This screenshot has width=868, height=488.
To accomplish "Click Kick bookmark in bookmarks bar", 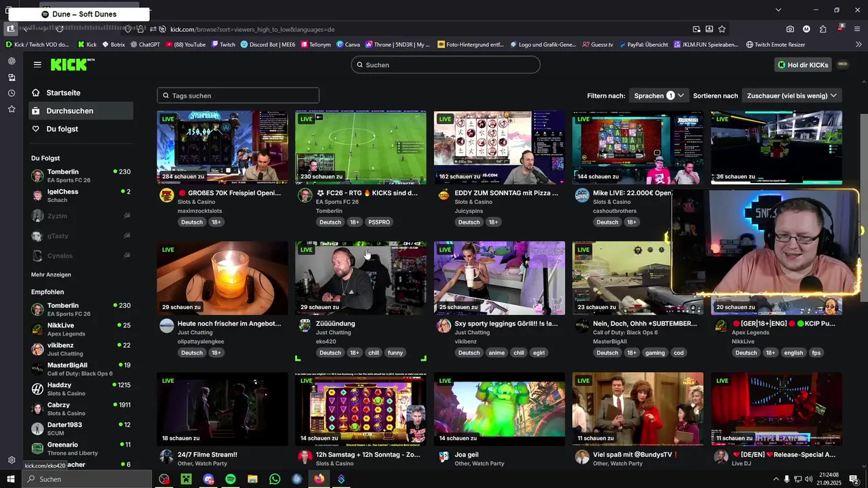I will [x=87, y=45].
